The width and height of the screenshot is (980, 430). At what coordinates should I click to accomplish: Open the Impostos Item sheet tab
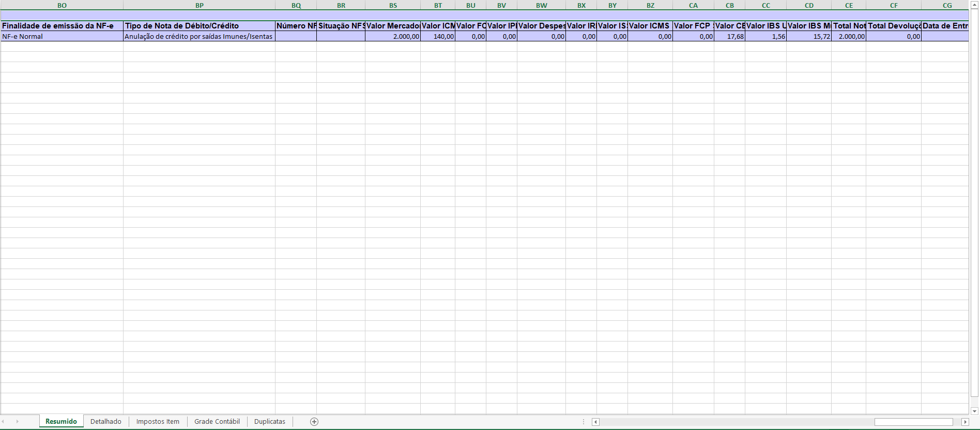pyautogui.click(x=158, y=422)
